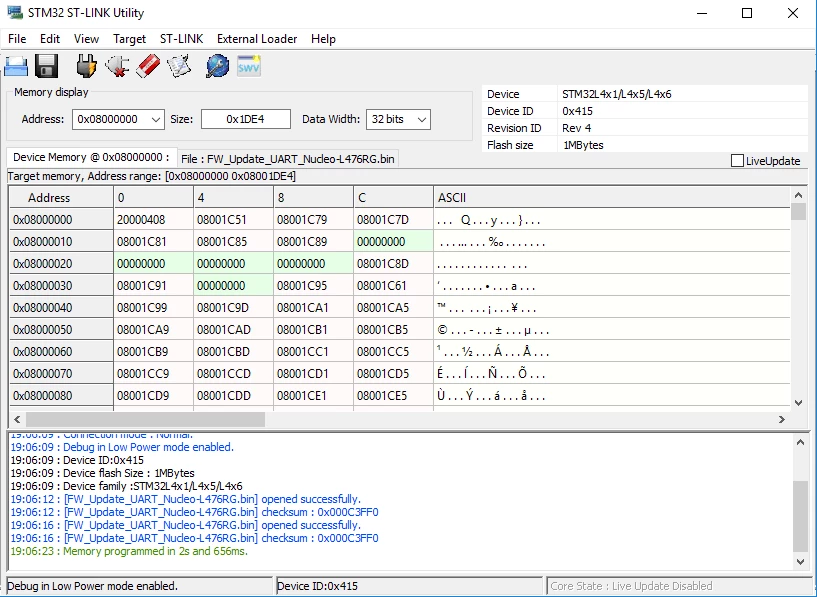This screenshot has height=597, width=817.
Task: Click the Disconnect from target icon
Action: click(117, 66)
